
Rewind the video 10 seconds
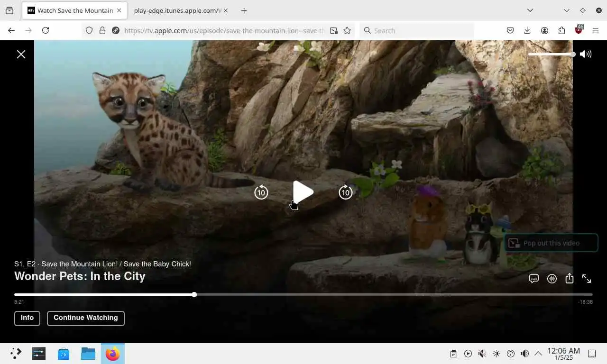coord(261,192)
